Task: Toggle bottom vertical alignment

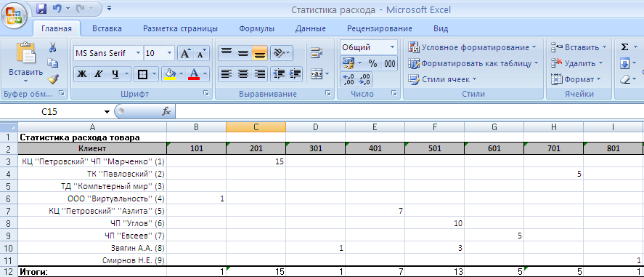Action: tap(260, 53)
